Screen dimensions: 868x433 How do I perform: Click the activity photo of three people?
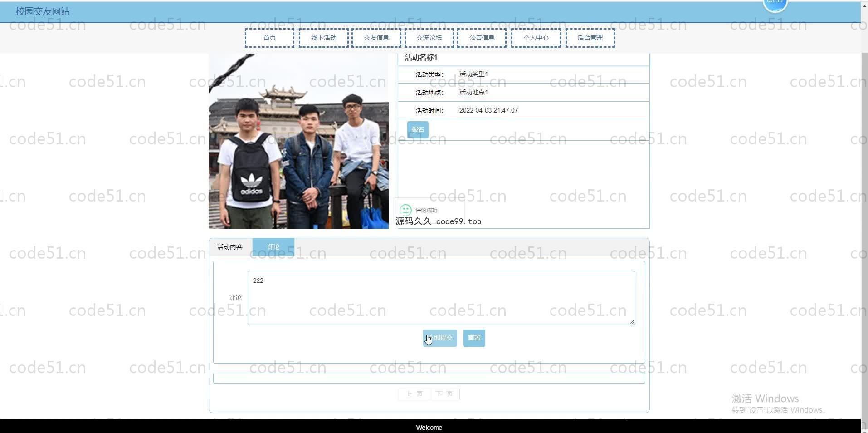298,141
